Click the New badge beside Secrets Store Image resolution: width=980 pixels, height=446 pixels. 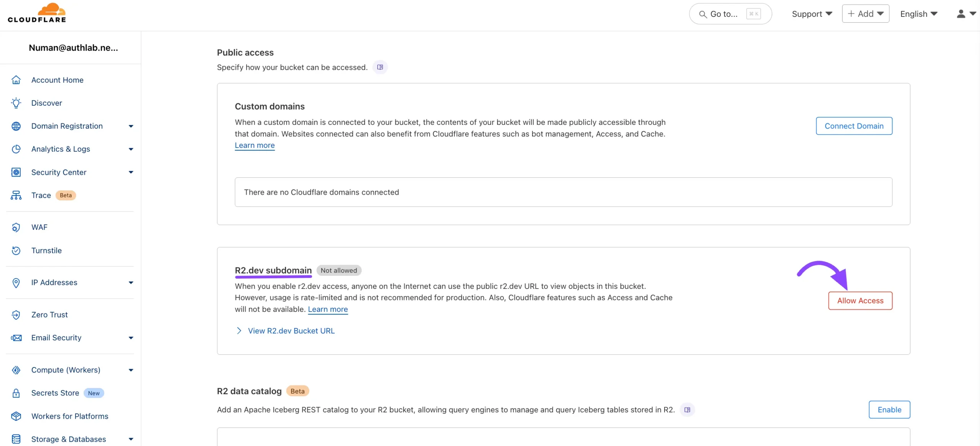coord(94,393)
